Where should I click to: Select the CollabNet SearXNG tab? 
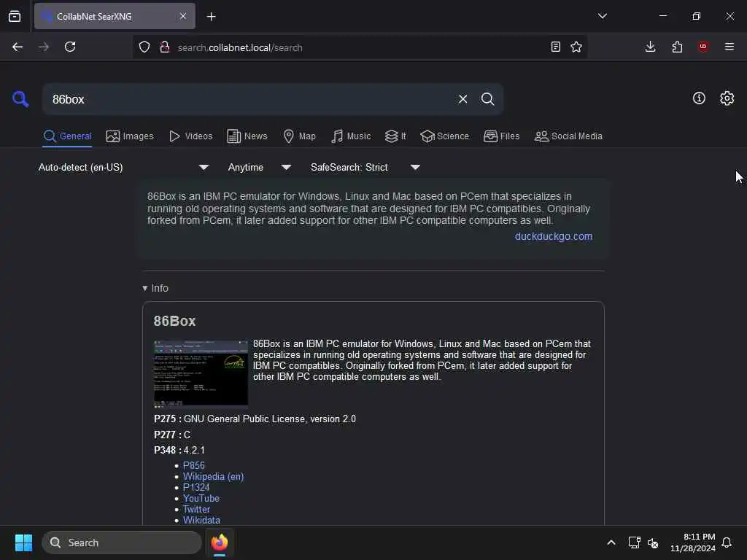(115, 16)
